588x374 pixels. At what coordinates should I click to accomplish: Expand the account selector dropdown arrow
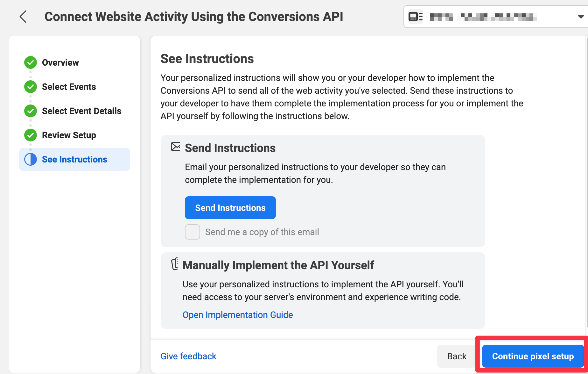click(581, 17)
